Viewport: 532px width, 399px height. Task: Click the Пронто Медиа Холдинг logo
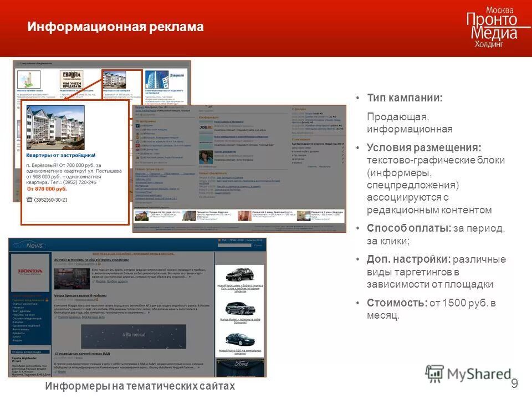pos(495,25)
